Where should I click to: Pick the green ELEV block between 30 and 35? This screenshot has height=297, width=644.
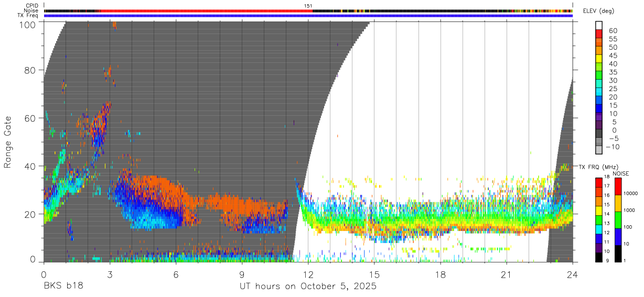coord(599,76)
